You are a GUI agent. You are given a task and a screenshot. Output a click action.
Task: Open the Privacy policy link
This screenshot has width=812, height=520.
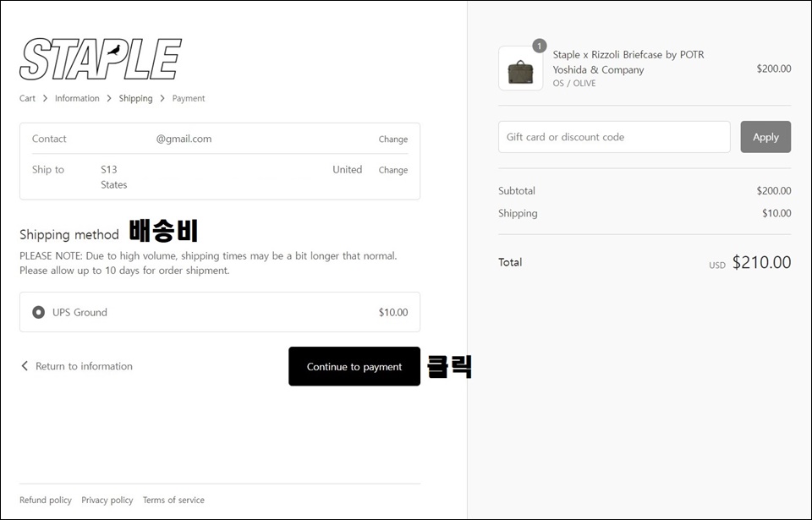(107, 501)
